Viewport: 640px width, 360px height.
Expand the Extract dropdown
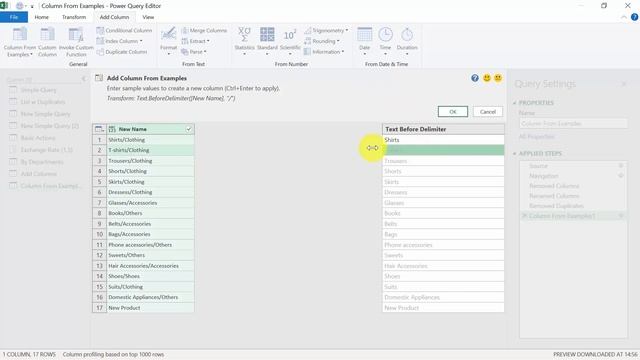(x=195, y=41)
